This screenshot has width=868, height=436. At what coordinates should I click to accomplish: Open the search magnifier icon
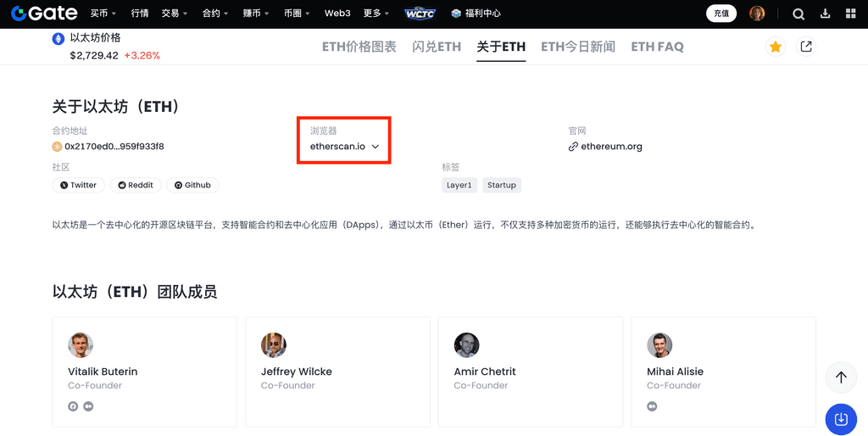(798, 14)
